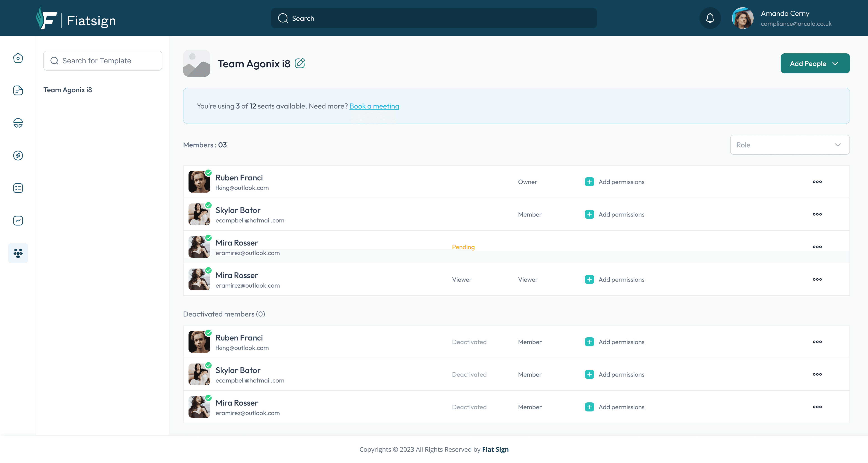Select Team Agonix i8 in the left list

tap(68, 90)
